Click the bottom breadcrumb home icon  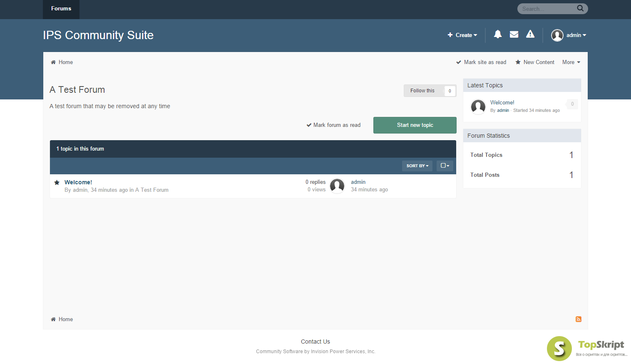(53, 319)
